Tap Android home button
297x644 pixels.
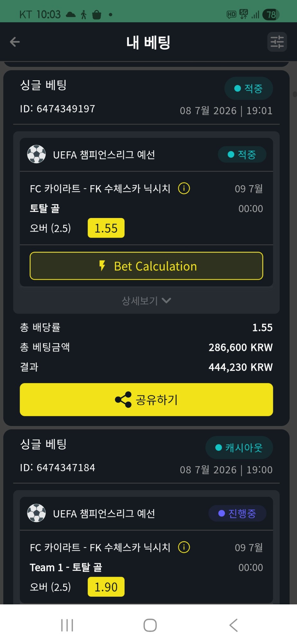[x=150, y=625]
